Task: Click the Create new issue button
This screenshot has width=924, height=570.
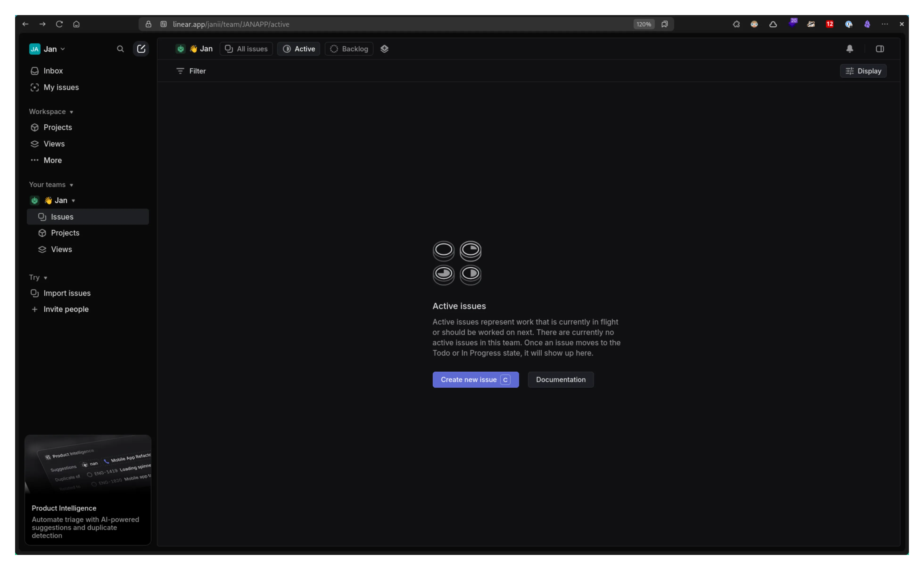Action: [475, 380]
